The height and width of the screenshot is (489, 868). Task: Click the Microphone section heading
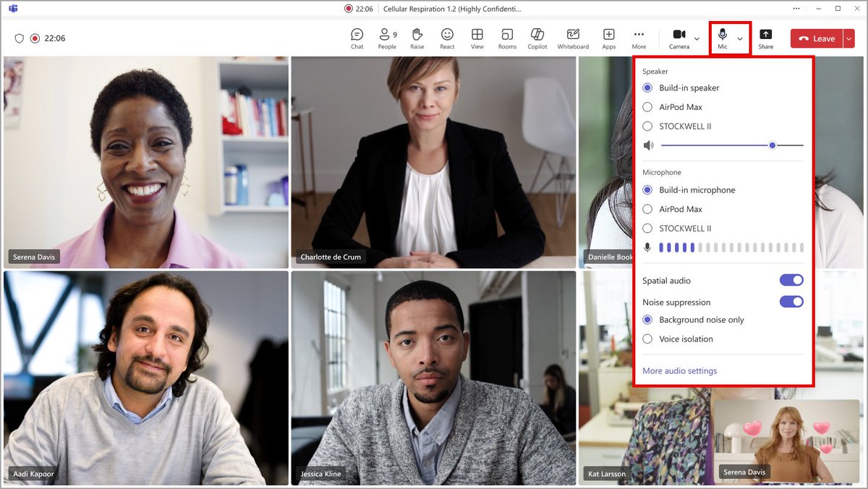point(662,173)
